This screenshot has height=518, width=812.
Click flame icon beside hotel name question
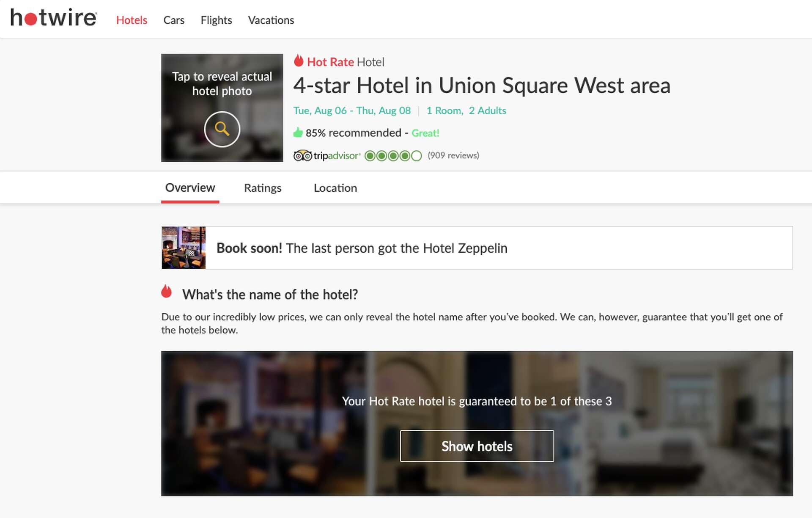167,292
